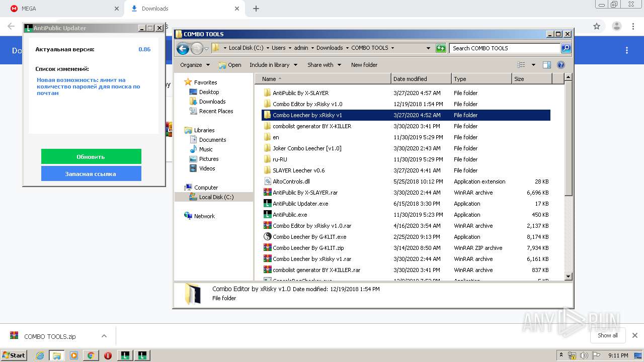Viewport: 644px width, 362px height.
Task: Sort by the Date modified column
Action: tap(421, 79)
